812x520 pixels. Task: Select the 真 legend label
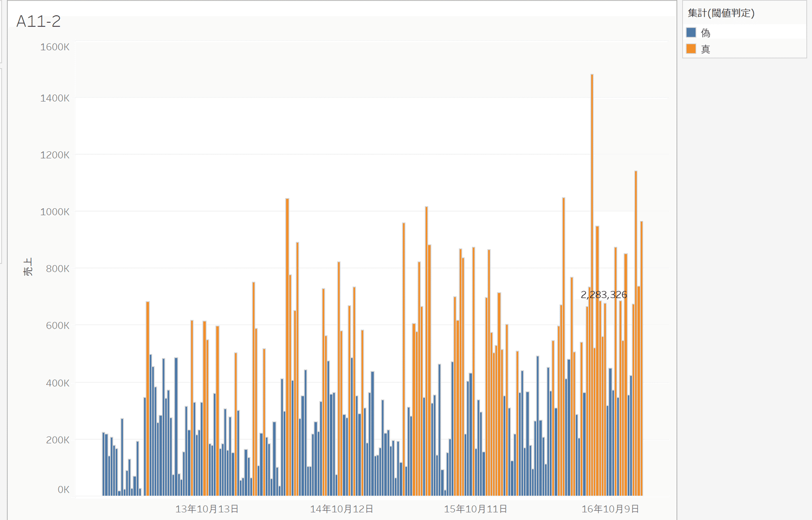[x=705, y=49]
